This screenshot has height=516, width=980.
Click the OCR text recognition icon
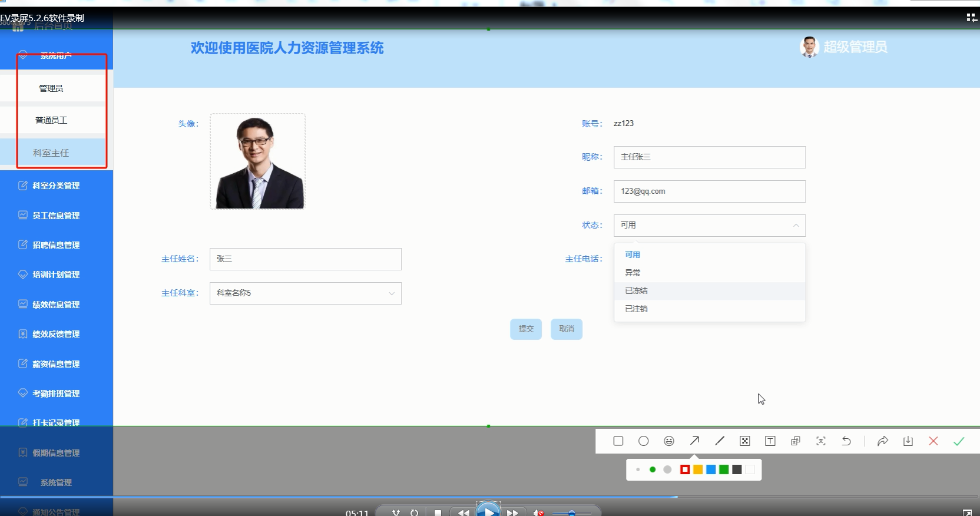click(x=821, y=441)
